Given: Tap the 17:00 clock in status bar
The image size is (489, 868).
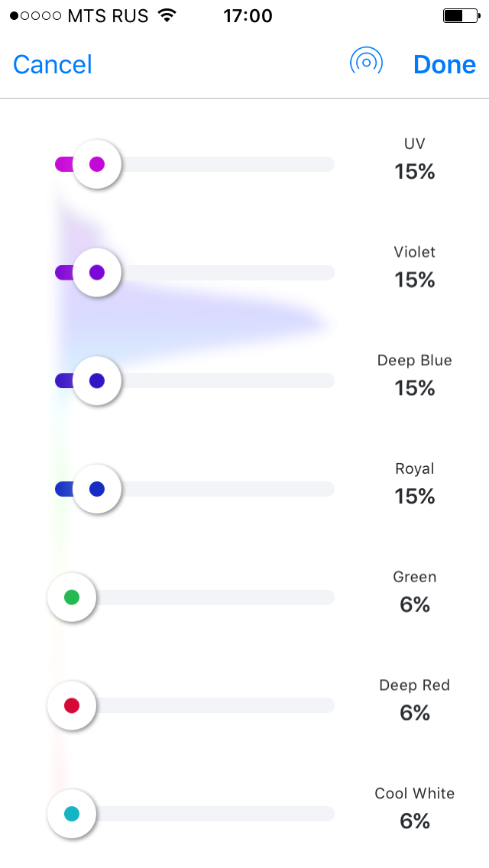Looking at the screenshot, I should pos(248,15).
